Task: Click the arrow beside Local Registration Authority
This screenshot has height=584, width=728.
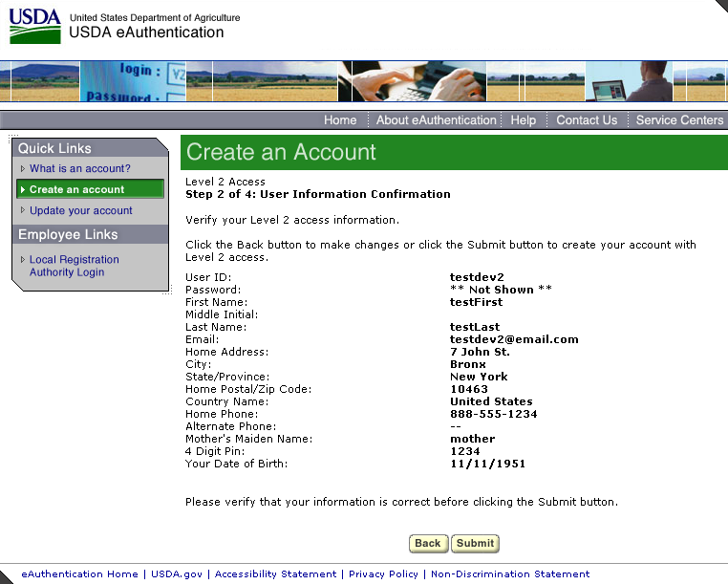Action: click(x=22, y=259)
